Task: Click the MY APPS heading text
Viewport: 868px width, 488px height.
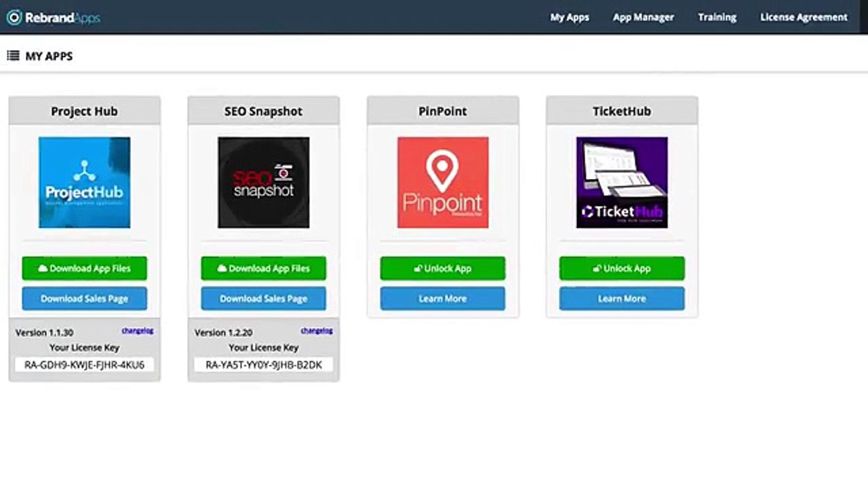Action: [x=49, y=56]
